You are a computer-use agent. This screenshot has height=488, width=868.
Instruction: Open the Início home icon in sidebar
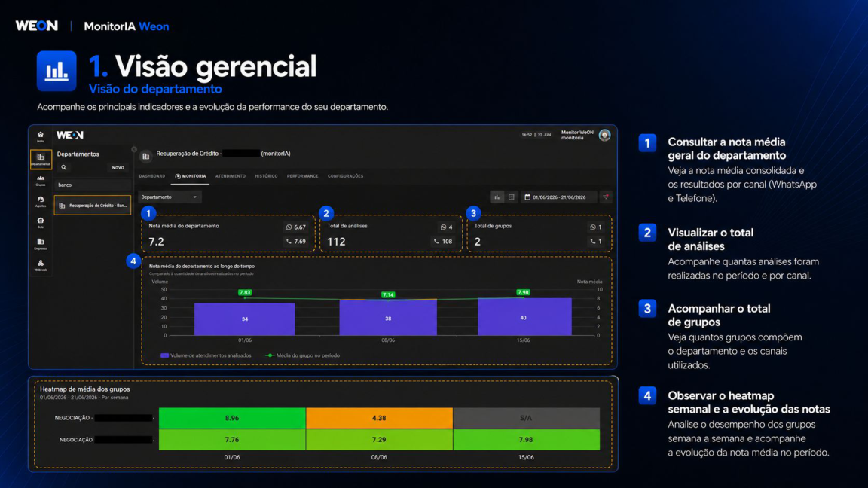click(41, 136)
